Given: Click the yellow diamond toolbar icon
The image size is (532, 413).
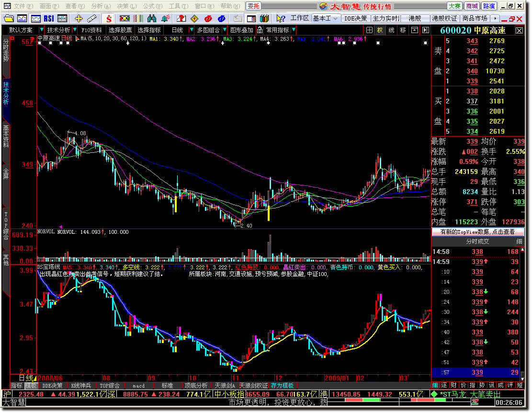Looking at the screenshot, I should click(x=194, y=18).
